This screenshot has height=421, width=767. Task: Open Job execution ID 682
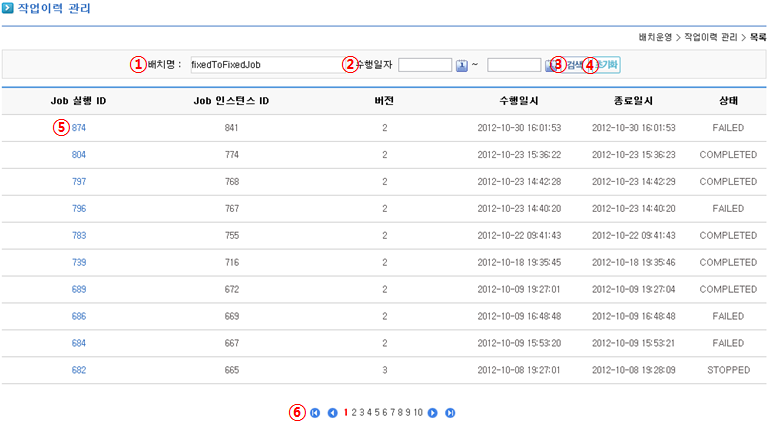pyautogui.click(x=79, y=371)
